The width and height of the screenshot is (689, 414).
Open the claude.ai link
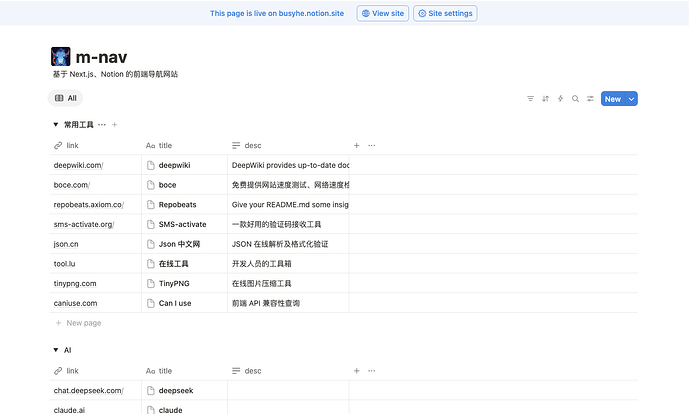point(69,410)
